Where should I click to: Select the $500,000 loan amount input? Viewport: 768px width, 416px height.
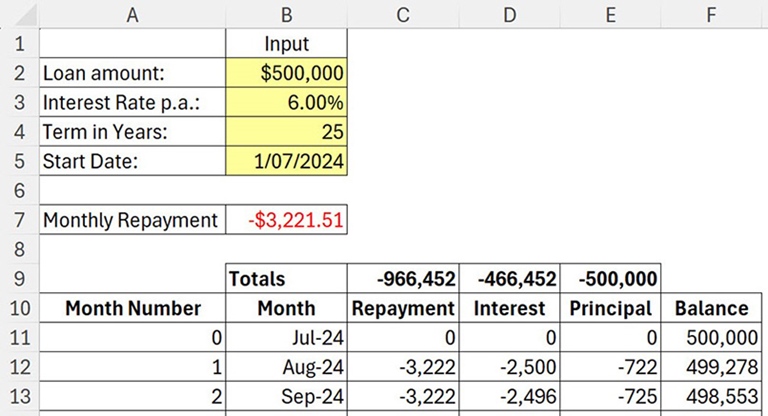[287, 73]
